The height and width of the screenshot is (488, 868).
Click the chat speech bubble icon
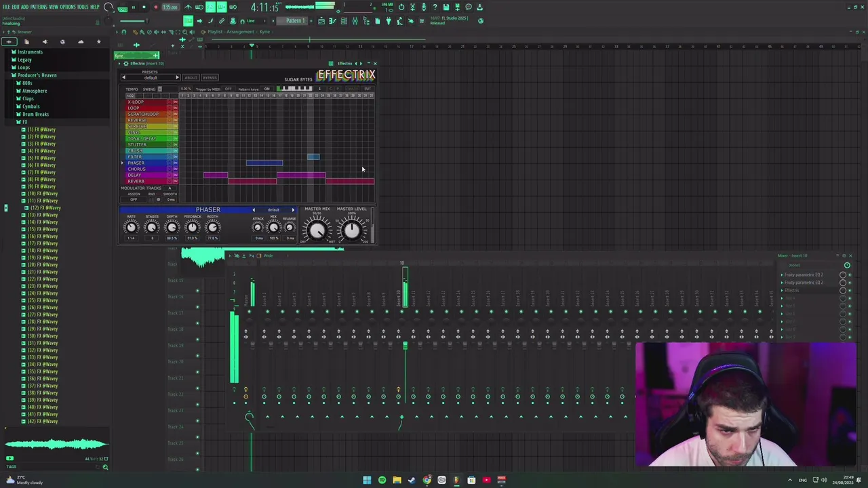tap(469, 7)
